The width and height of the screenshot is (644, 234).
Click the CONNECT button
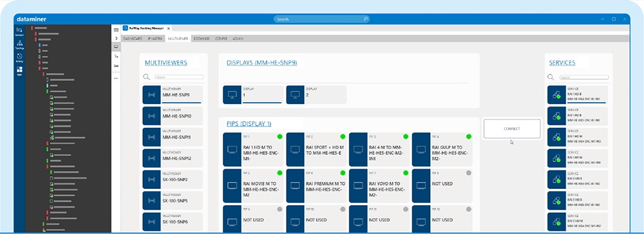pos(512,129)
